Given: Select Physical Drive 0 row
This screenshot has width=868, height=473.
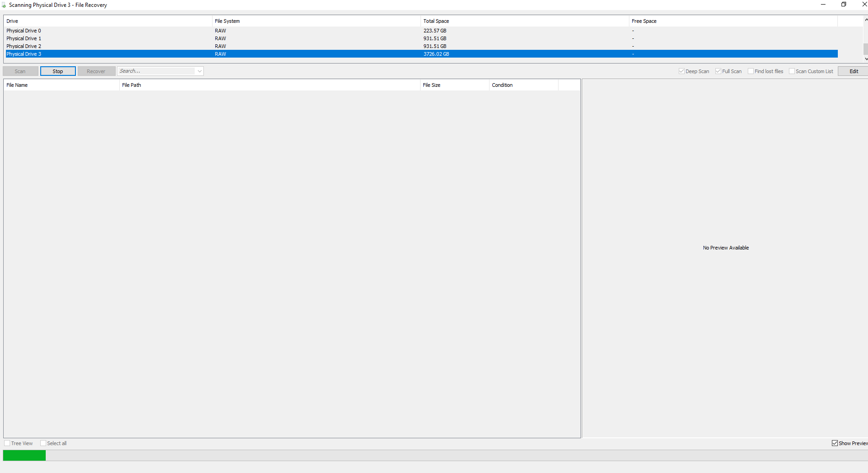Looking at the screenshot, I should click(24, 31).
